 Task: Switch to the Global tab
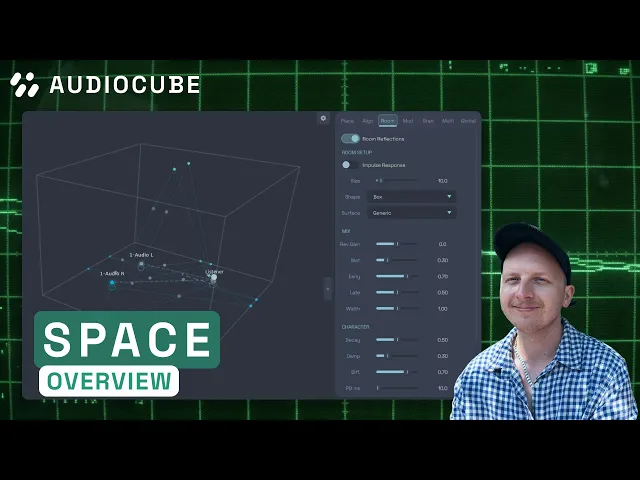pyautogui.click(x=468, y=121)
